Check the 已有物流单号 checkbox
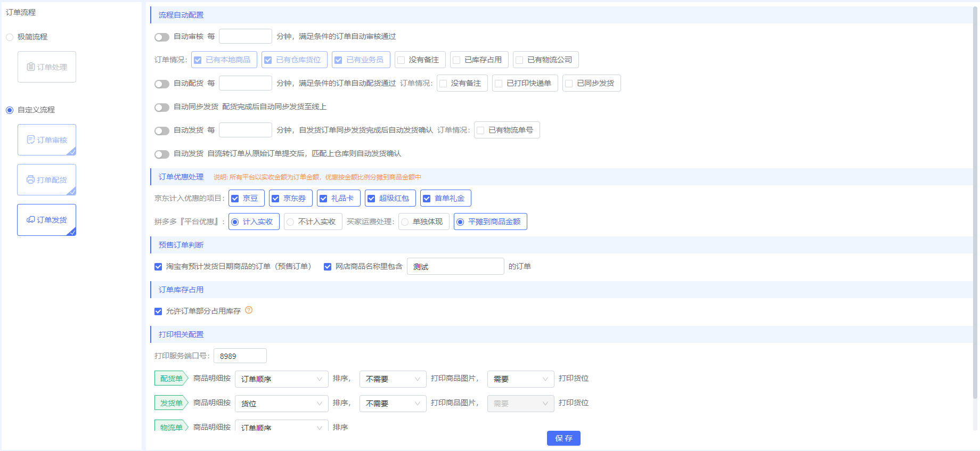The image size is (980, 451). tap(480, 130)
